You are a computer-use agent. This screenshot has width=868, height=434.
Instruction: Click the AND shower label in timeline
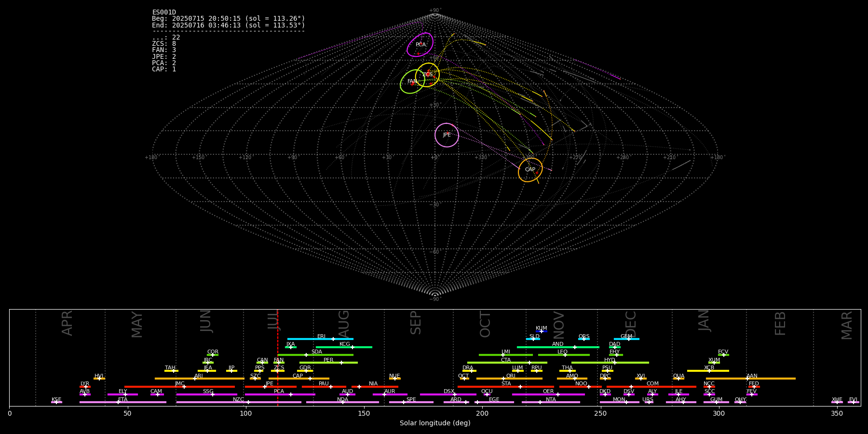tap(558, 344)
